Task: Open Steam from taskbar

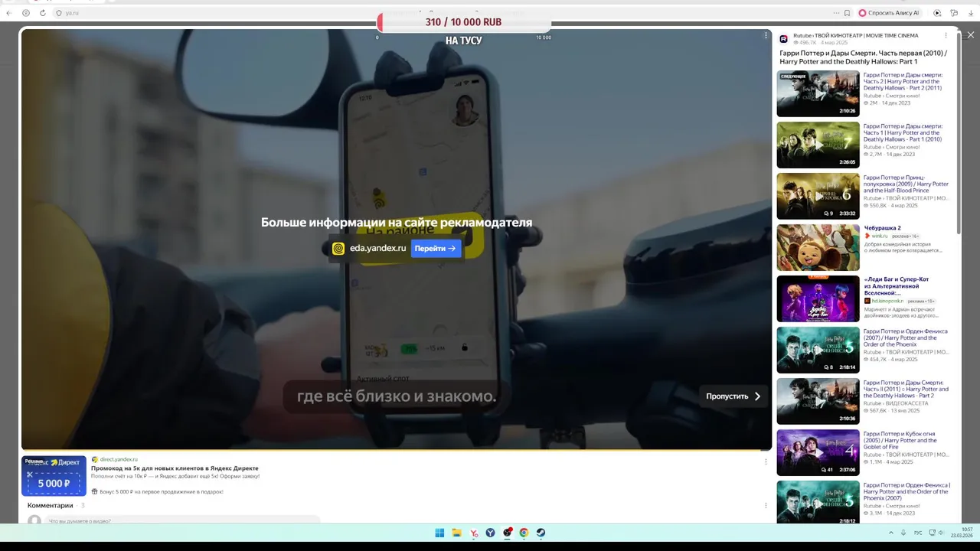Action: 541,533
